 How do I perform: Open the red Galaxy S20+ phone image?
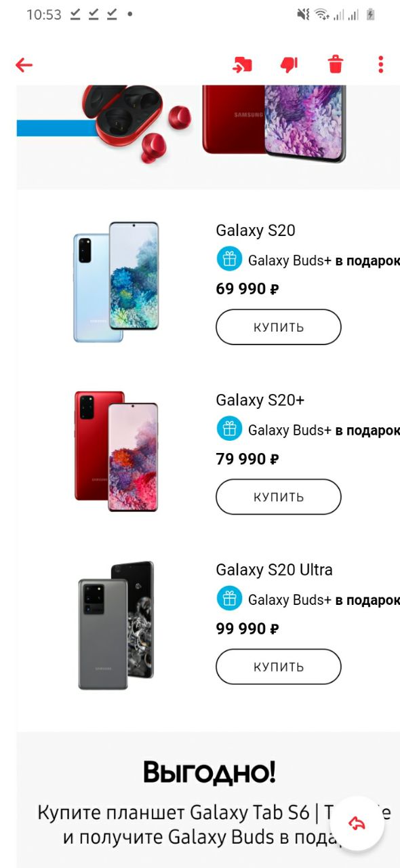[116, 451]
